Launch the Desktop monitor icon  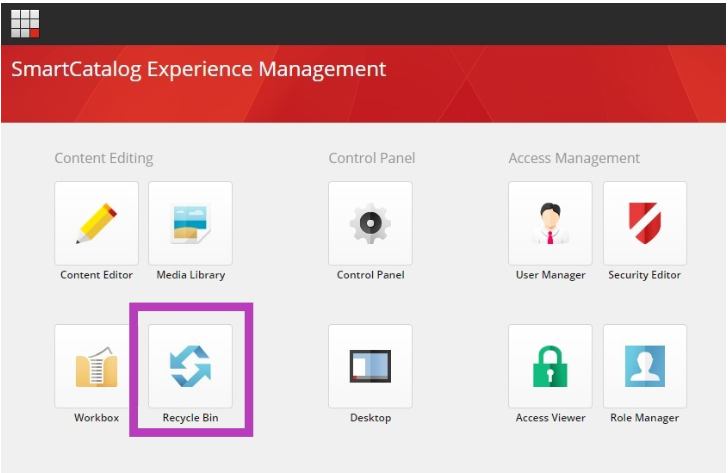(x=370, y=366)
